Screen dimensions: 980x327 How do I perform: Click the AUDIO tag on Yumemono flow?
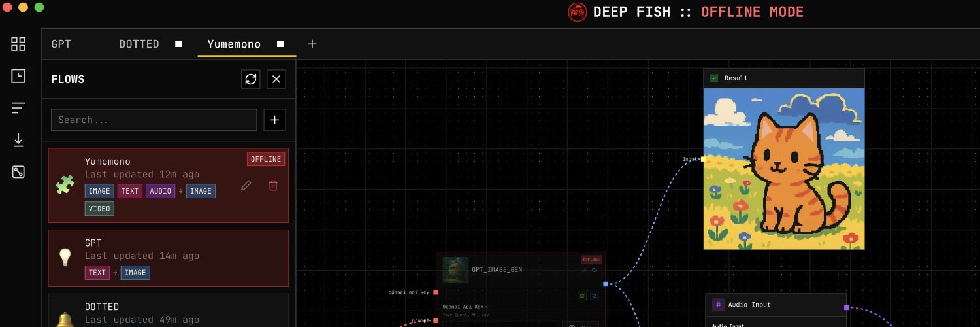tap(160, 191)
